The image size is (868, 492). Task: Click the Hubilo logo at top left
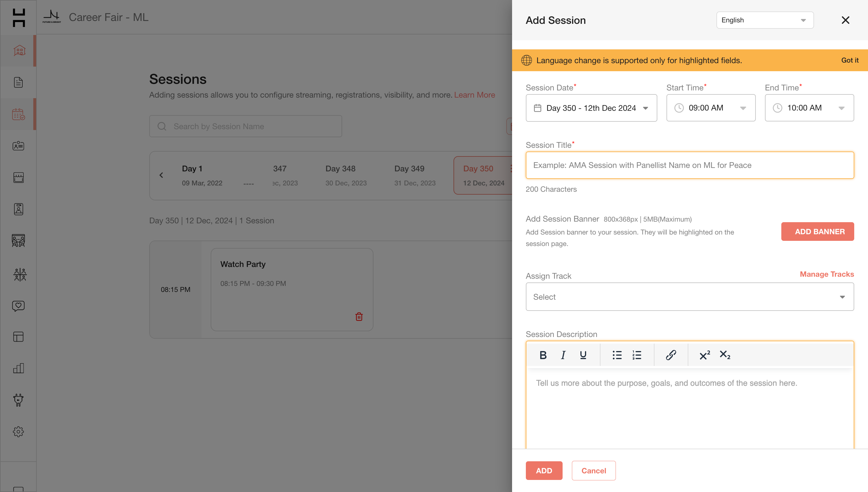tap(19, 18)
